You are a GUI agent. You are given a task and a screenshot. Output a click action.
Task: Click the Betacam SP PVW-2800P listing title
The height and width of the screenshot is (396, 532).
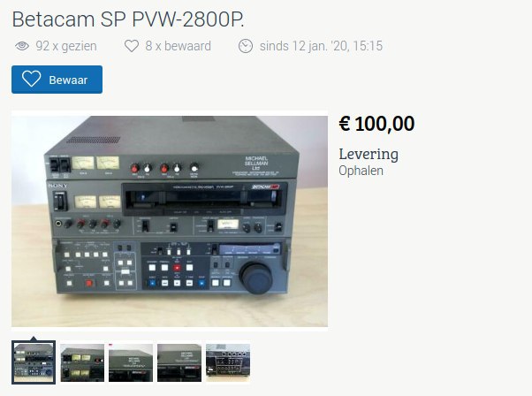pos(128,19)
